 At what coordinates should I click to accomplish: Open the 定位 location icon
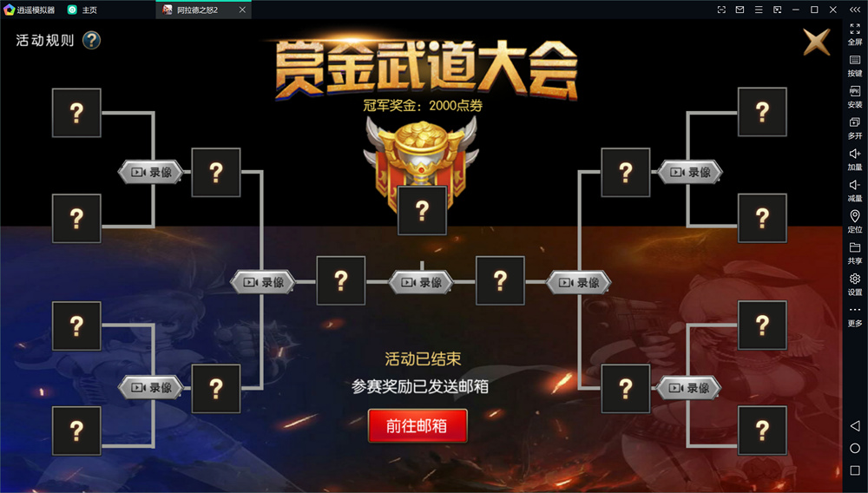click(x=855, y=221)
